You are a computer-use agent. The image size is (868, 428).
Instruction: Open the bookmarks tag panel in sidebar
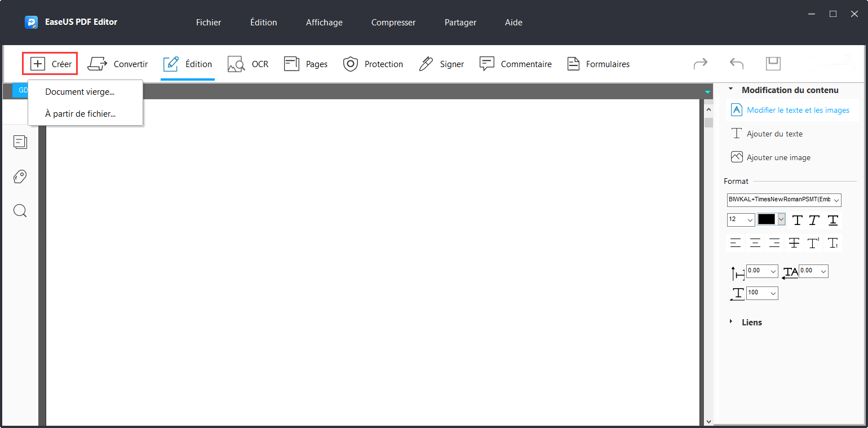pos(20,177)
